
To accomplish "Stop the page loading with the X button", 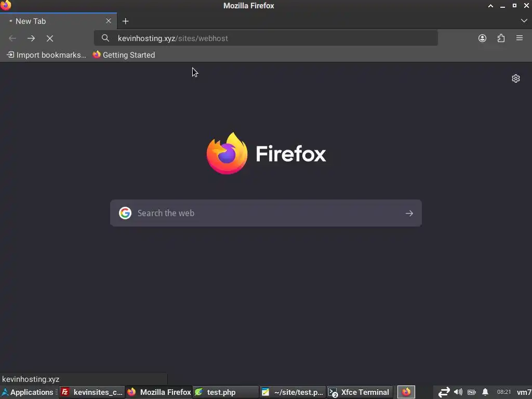I will pyautogui.click(x=50, y=38).
